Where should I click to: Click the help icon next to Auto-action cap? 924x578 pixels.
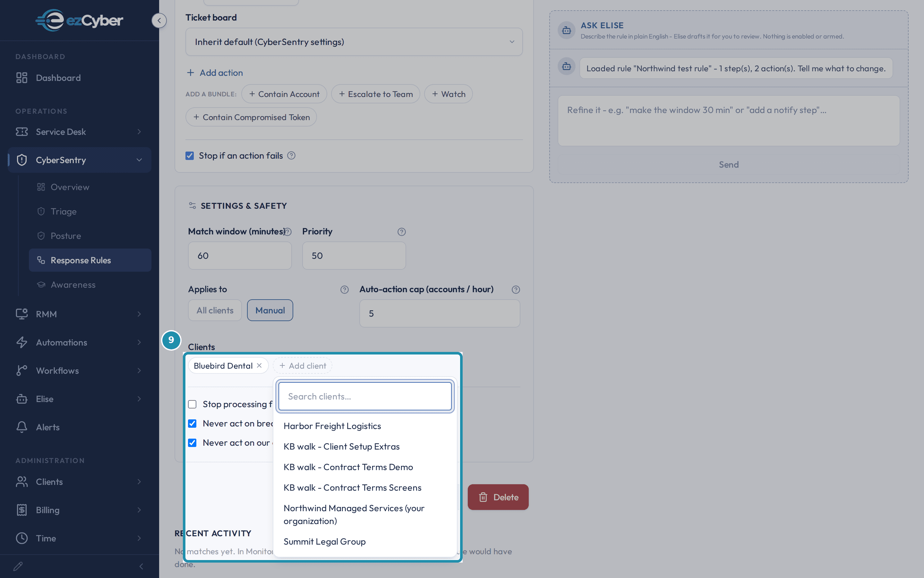pos(516,289)
